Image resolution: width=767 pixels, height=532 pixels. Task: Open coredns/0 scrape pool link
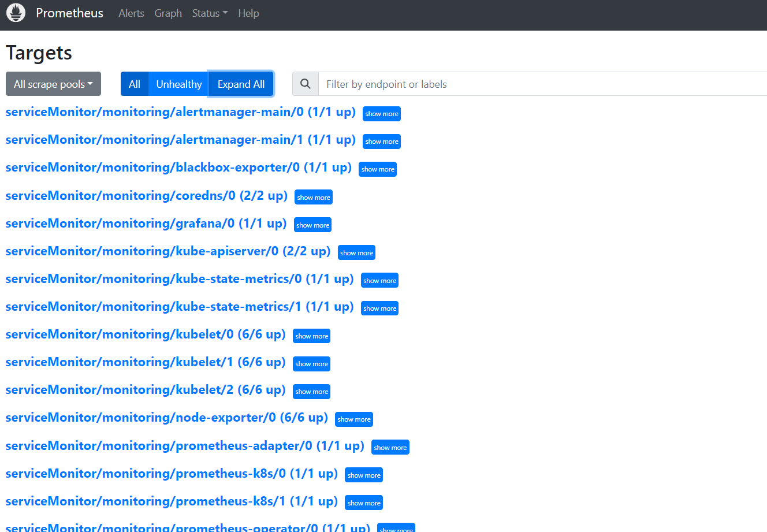click(x=147, y=196)
